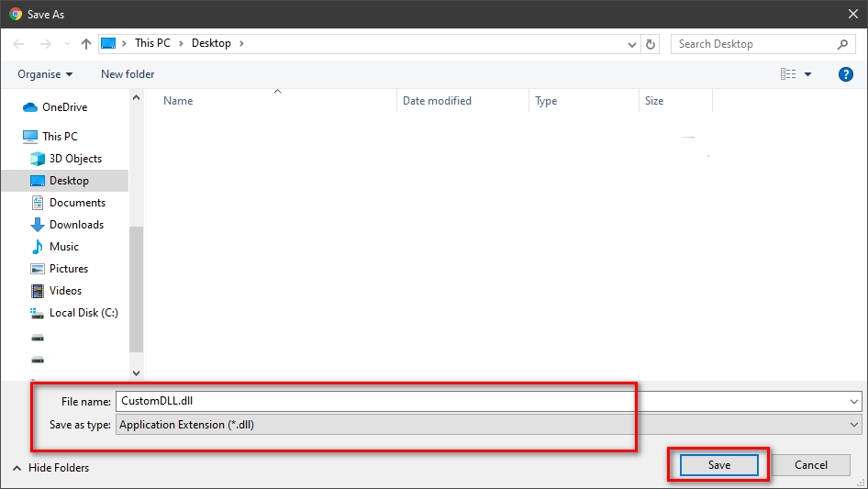This screenshot has height=489, width=868.
Task: Open the help question mark icon
Action: pyautogui.click(x=846, y=74)
